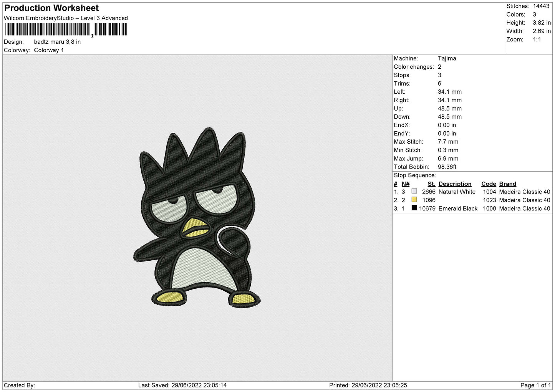
Task: Click the N# column header
Action: pos(406,184)
